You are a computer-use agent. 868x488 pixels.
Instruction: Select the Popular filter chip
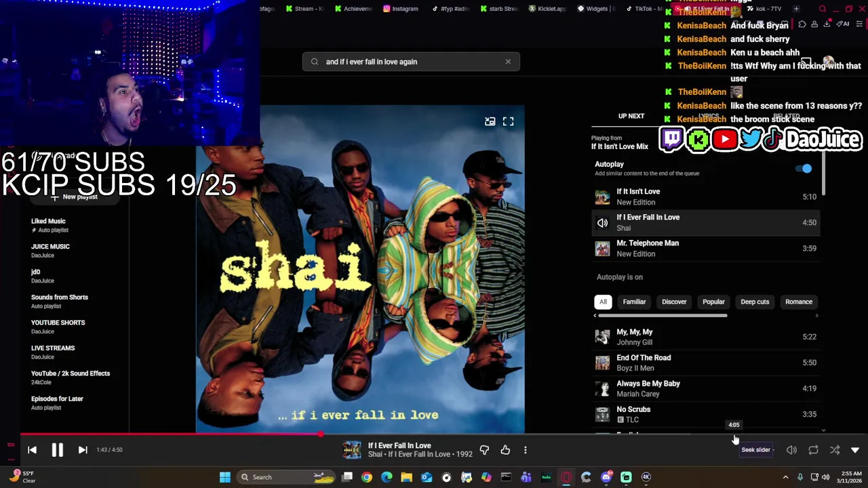713,302
